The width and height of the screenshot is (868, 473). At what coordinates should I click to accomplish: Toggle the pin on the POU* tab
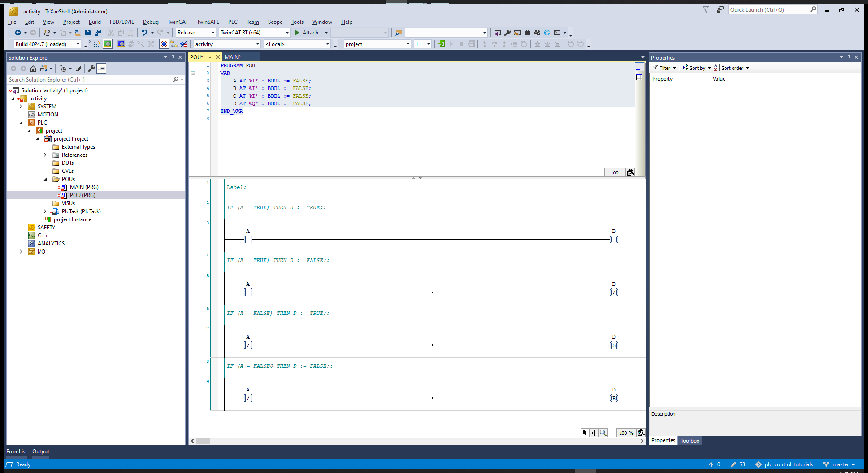(209, 57)
